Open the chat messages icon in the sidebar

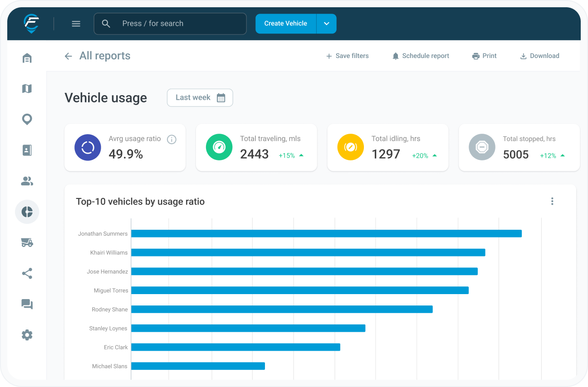pos(27,304)
